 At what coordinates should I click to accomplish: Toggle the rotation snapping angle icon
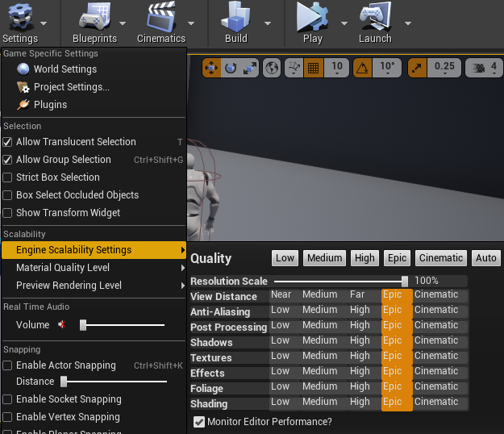[x=363, y=68]
